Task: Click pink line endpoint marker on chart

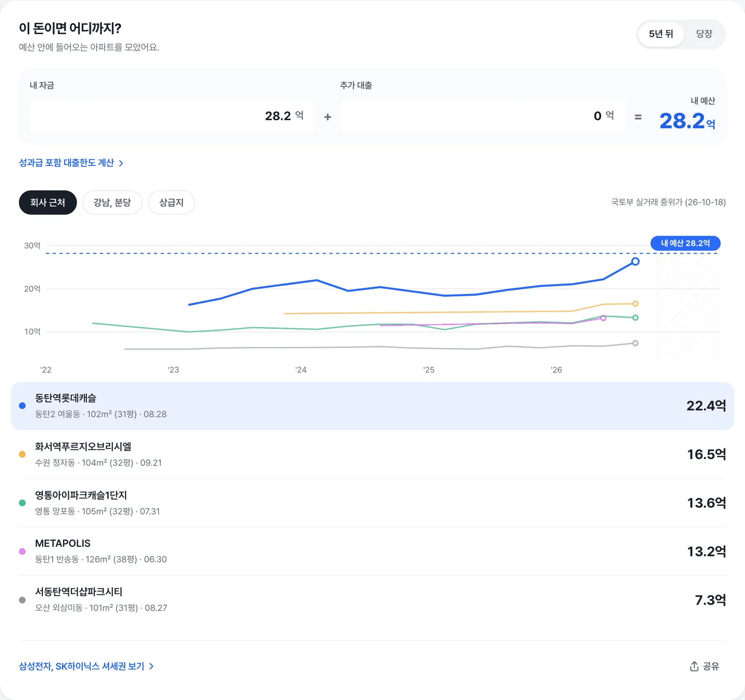Action: coord(603,318)
